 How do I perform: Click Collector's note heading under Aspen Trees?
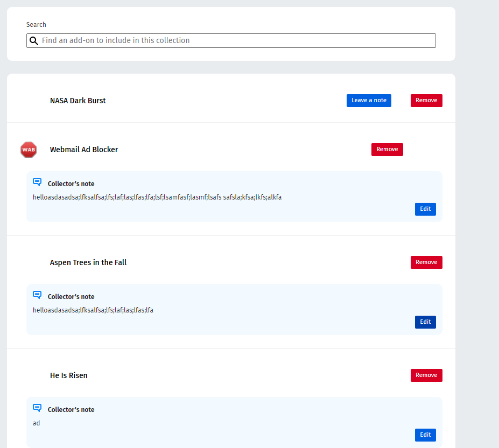pyautogui.click(x=71, y=297)
